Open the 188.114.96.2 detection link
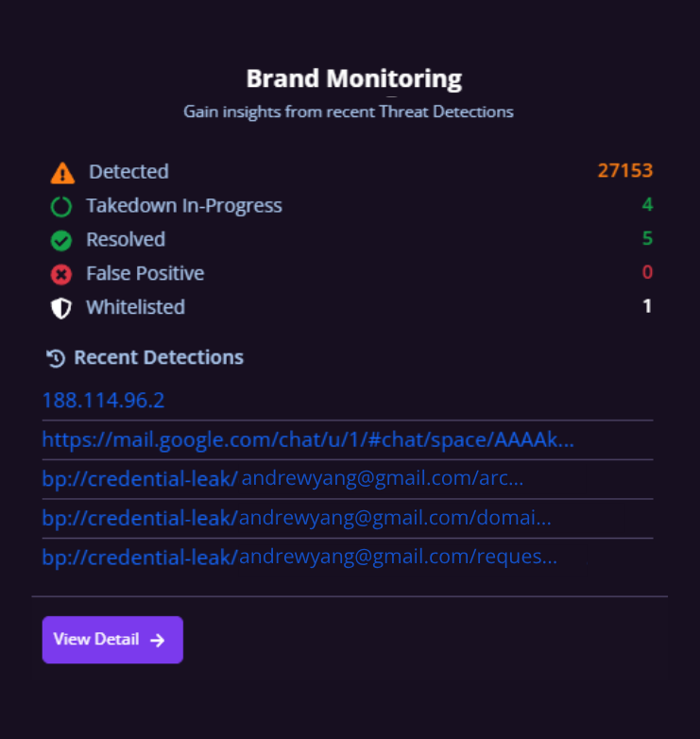The height and width of the screenshot is (739, 700). pyautogui.click(x=103, y=401)
